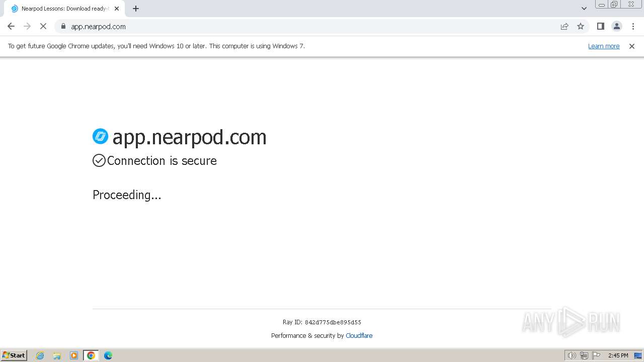644x362 pixels.
Task: Click Nearpod logo beside site name
Action: 100,136
